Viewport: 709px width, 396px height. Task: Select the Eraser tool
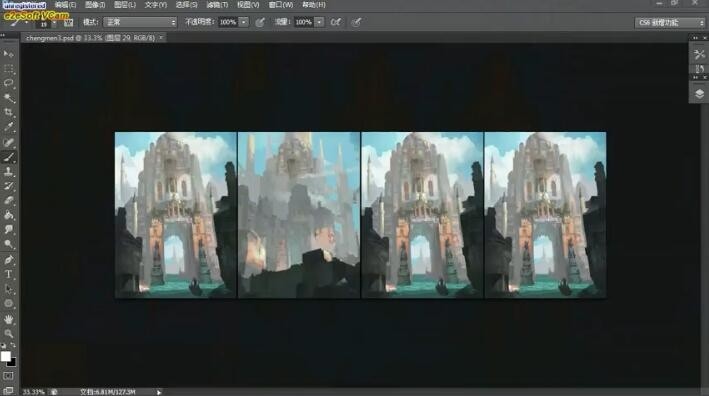click(x=8, y=200)
